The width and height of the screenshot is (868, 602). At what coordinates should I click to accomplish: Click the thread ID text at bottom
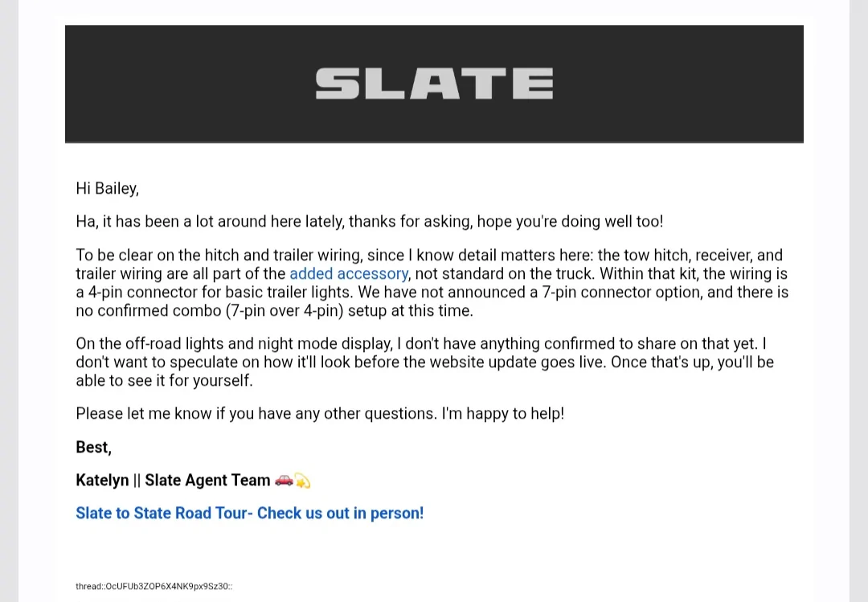coord(154,586)
